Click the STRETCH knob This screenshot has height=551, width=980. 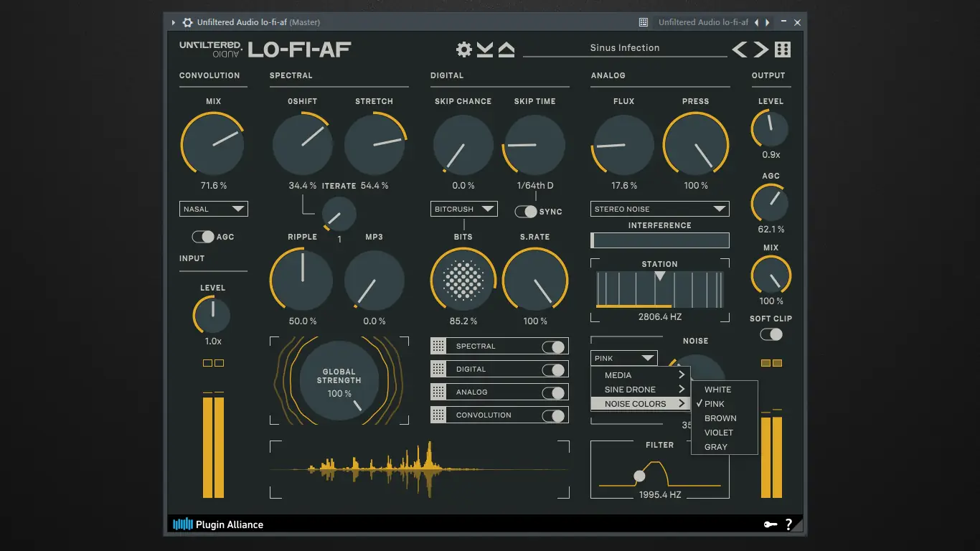tap(374, 145)
